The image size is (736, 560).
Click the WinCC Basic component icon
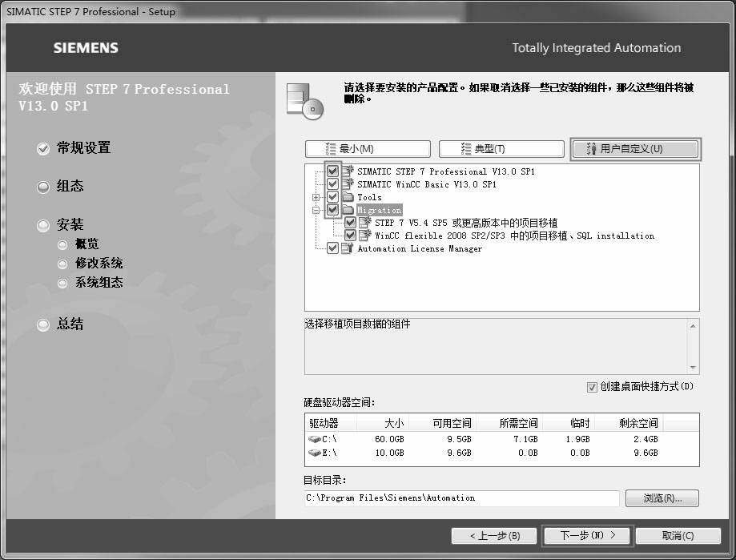(348, 183)
